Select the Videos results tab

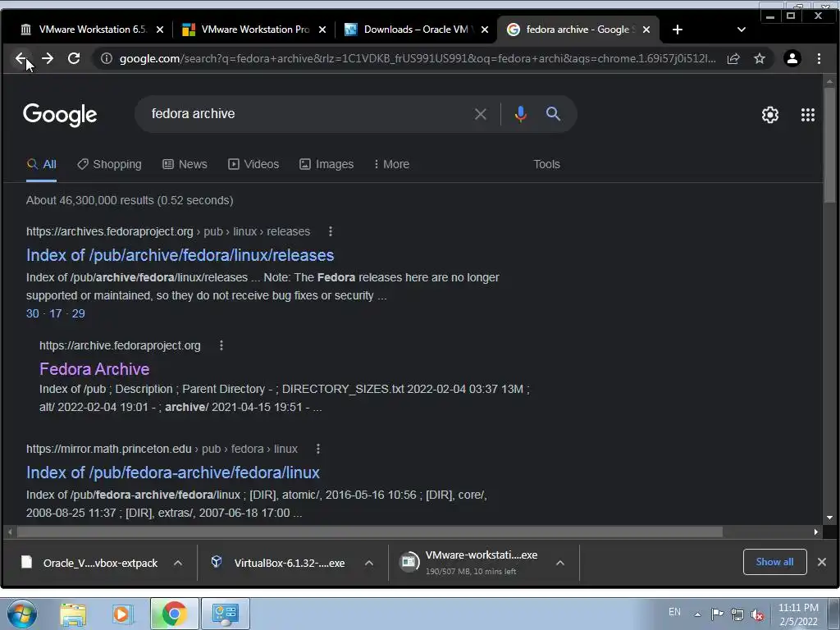coord(253,164)
